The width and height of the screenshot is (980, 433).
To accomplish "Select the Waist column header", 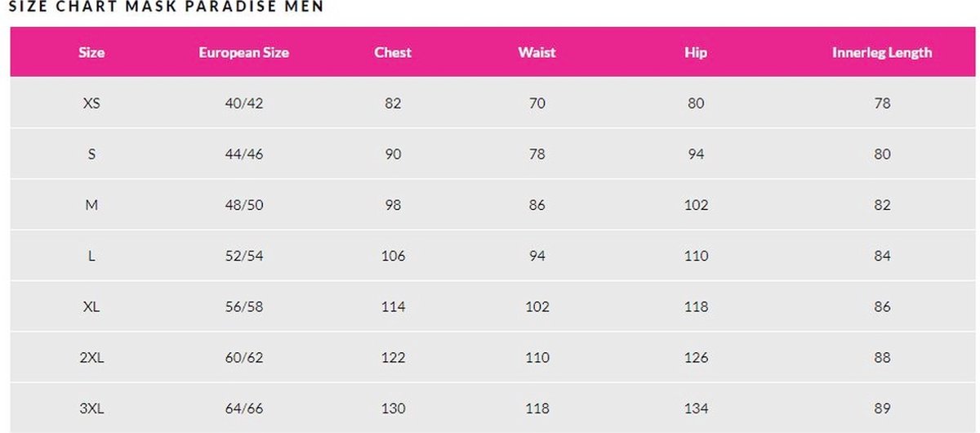I will pos(537,52).
